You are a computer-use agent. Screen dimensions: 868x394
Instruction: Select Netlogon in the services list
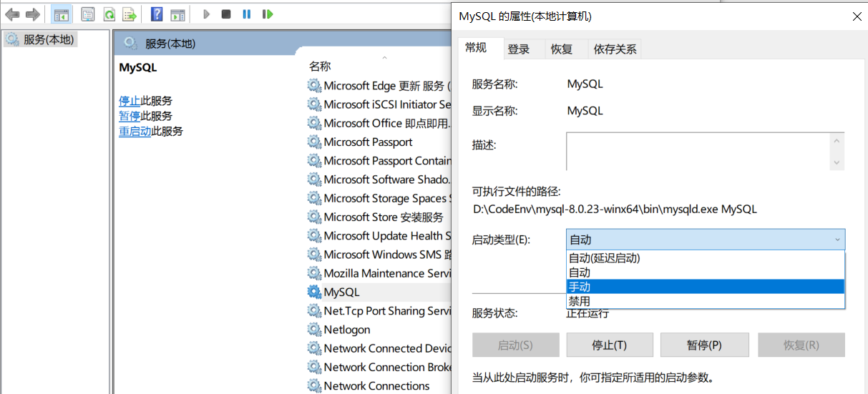coord(347,330)
